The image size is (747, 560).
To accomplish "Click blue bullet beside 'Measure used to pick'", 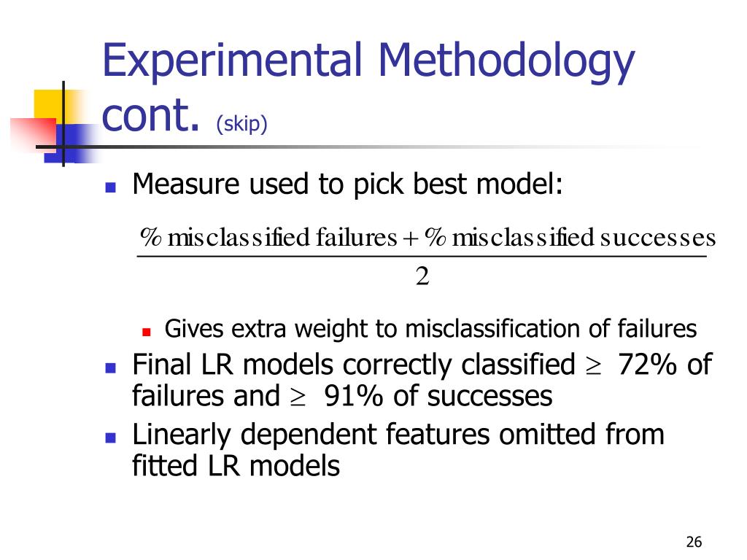I will 111,187.
